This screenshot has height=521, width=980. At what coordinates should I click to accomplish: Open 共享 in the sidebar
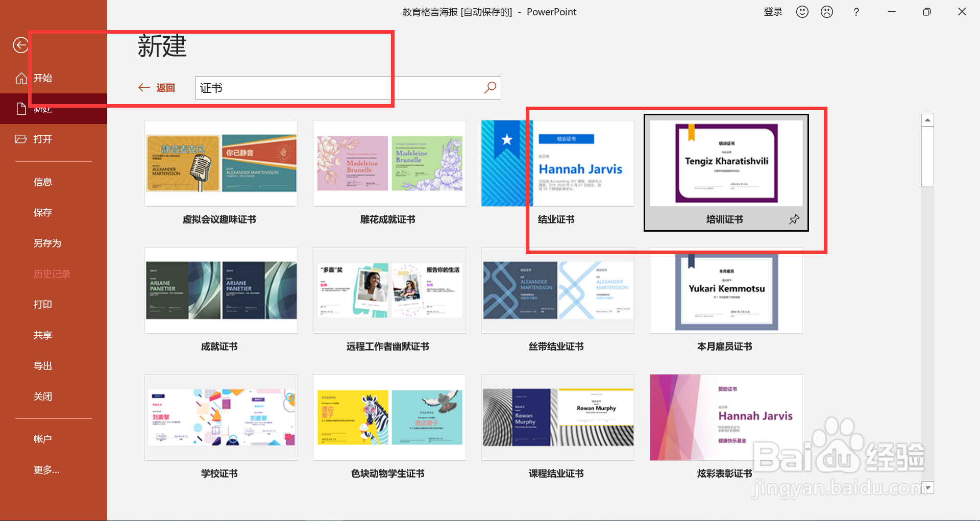[43, 335]
